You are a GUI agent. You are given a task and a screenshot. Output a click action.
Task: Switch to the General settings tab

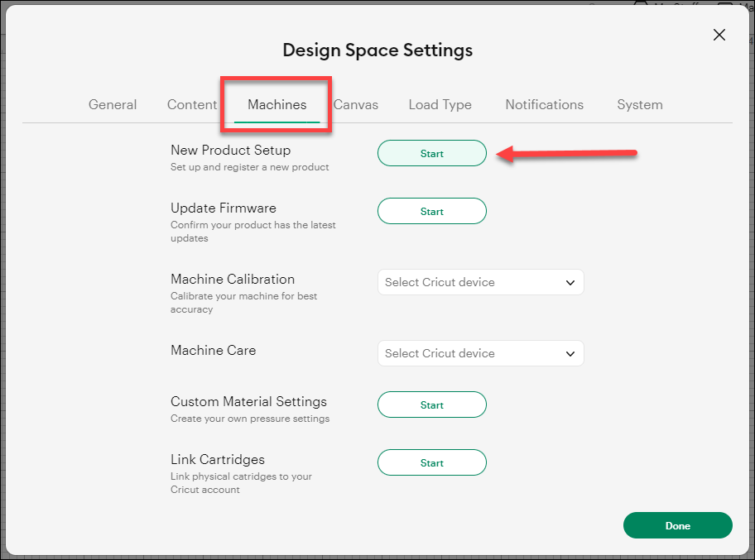pos(113,104)
